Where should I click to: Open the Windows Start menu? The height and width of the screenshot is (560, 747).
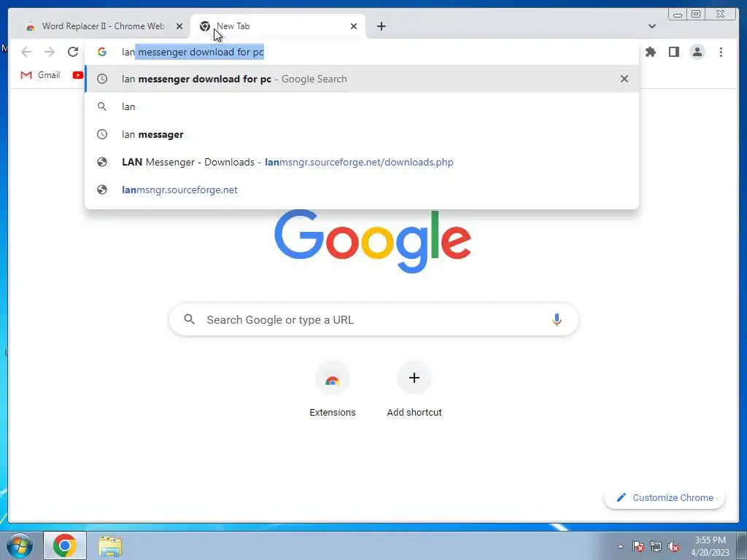click(x=20, y=545)
